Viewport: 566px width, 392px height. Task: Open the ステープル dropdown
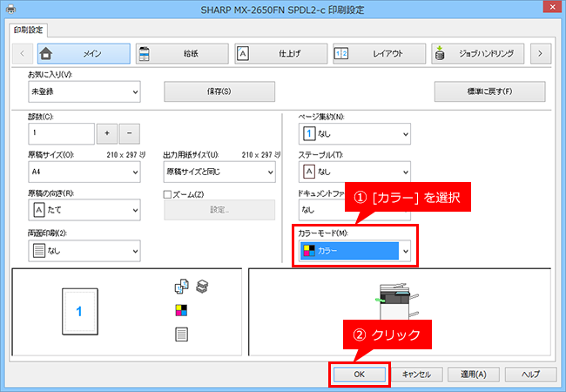354,172
